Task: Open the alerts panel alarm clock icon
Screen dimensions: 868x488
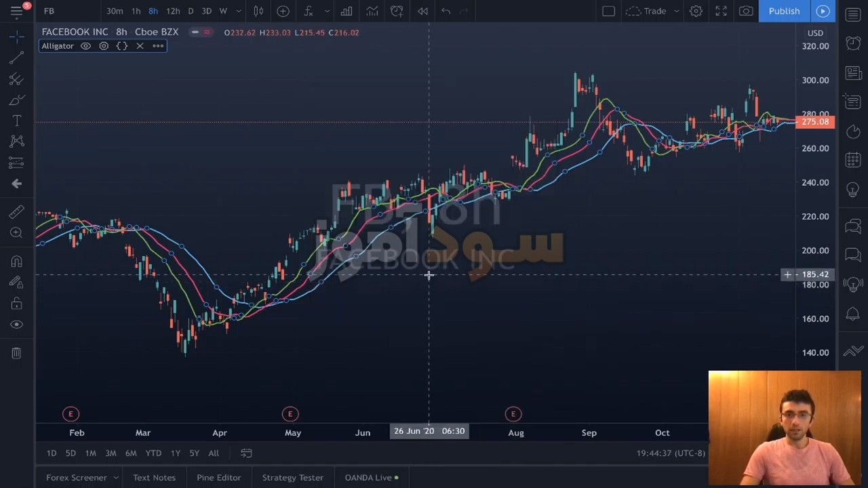Action: coord(853,43)
